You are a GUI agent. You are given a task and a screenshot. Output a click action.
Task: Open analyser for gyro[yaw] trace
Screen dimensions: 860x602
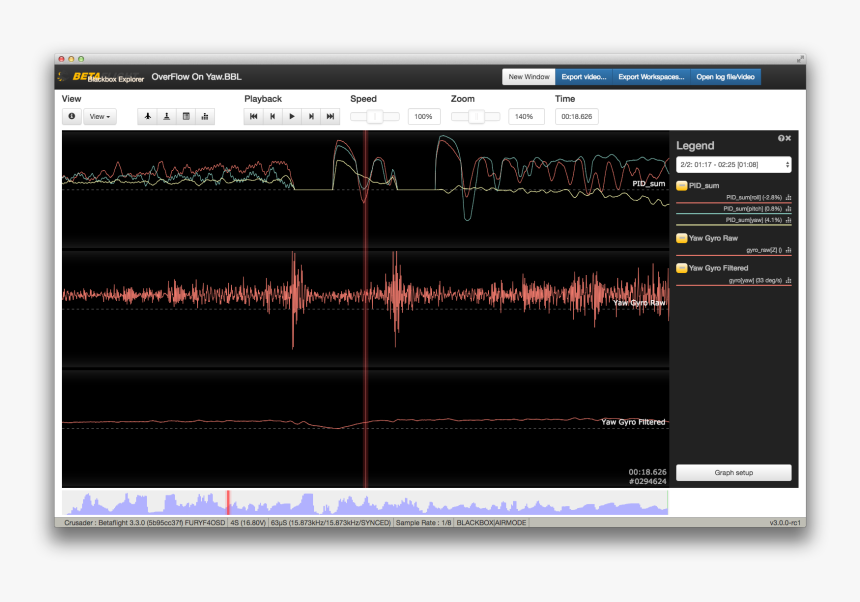tap(789, 282)
